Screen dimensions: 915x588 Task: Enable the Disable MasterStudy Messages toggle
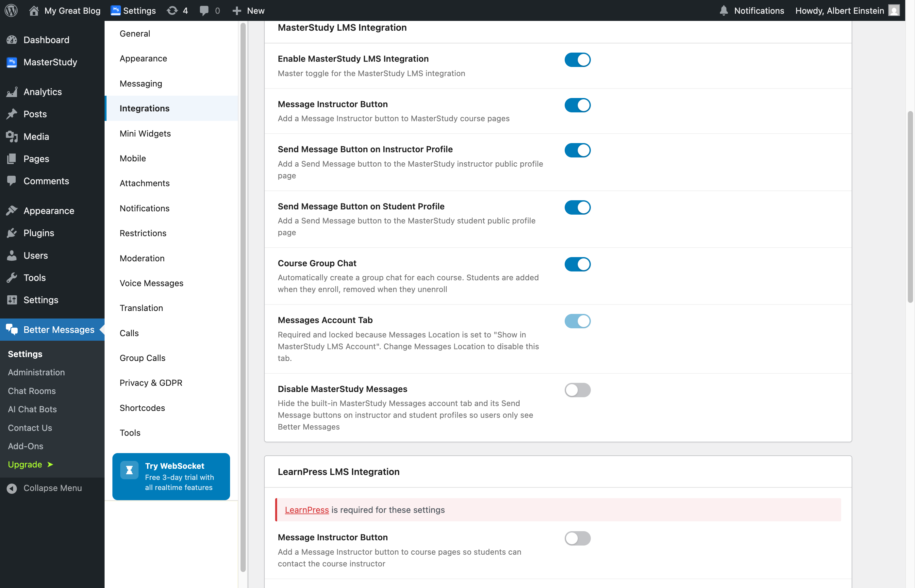577,390
